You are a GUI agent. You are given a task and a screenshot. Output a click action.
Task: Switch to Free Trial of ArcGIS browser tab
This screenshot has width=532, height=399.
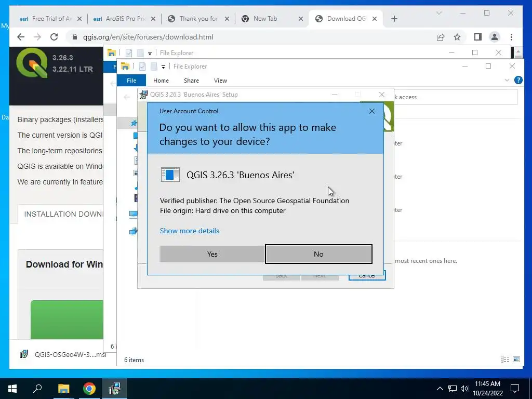pyautogui.click(x=50, y=19)
